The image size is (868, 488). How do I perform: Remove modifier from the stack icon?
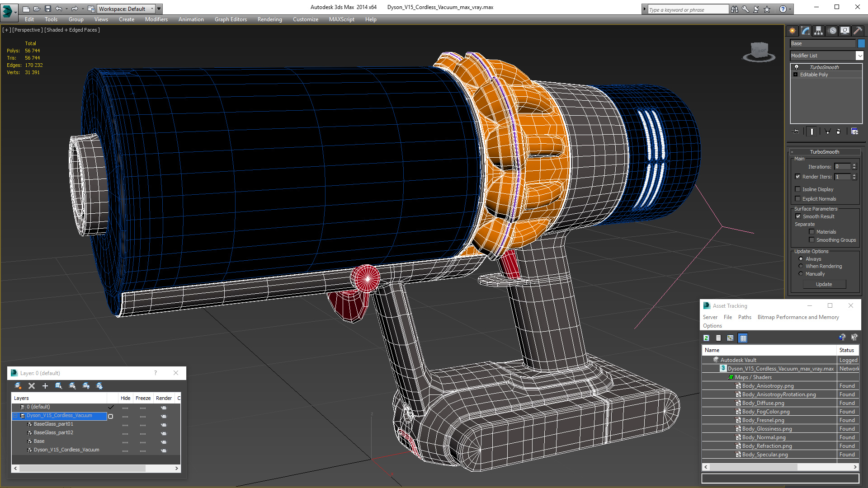pos(839,131)
